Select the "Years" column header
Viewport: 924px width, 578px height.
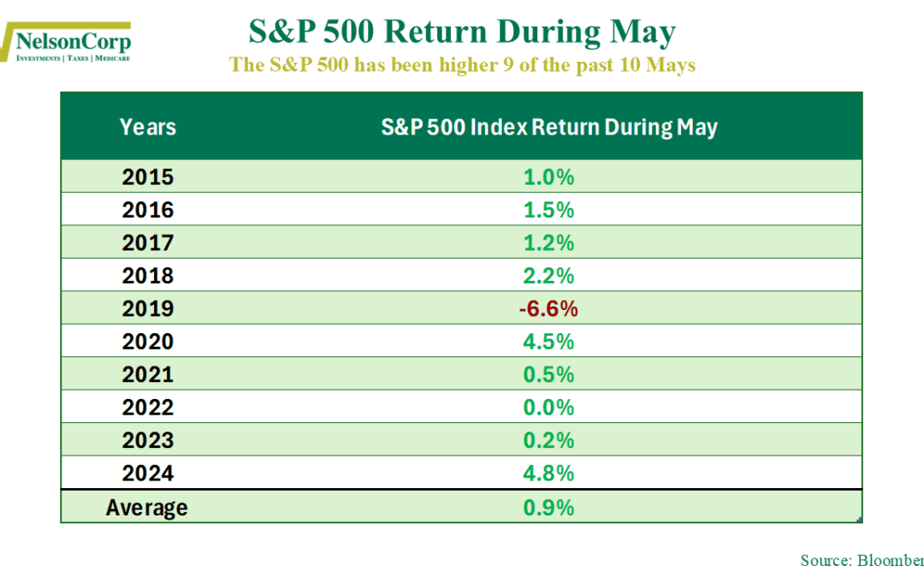coord(148,128)
